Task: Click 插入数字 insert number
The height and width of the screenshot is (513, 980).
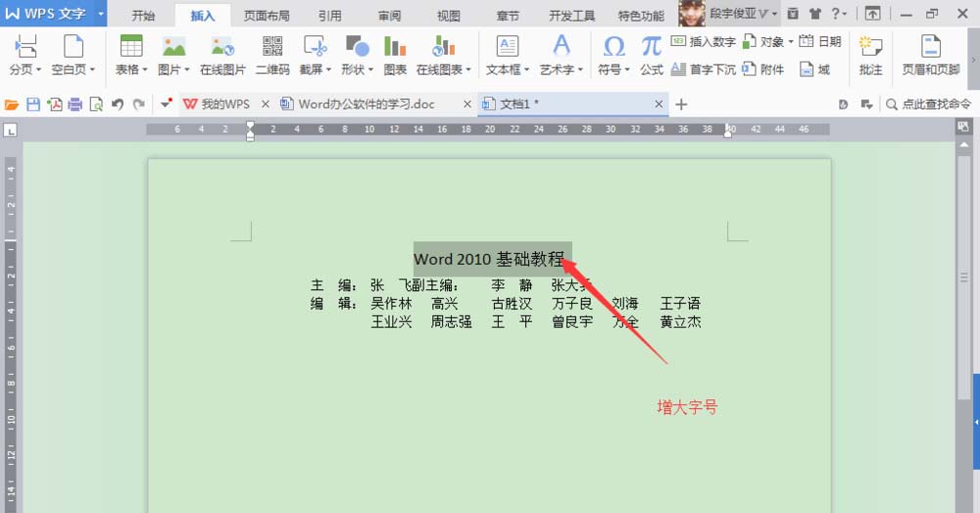Action: 703,42
